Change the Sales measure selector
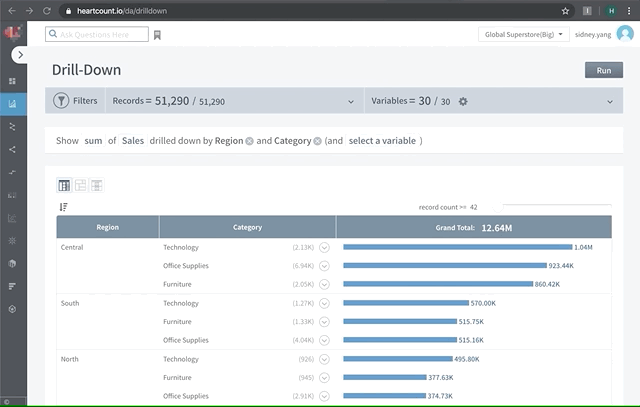The image size is (640, 407). 133,141
